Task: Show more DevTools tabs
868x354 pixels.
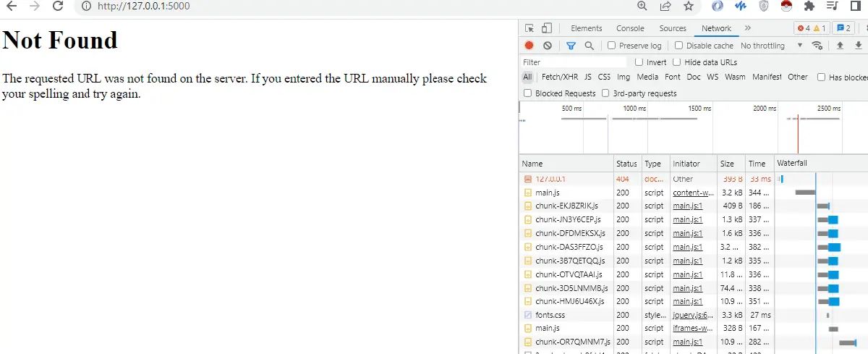Action: click(747, 28)
